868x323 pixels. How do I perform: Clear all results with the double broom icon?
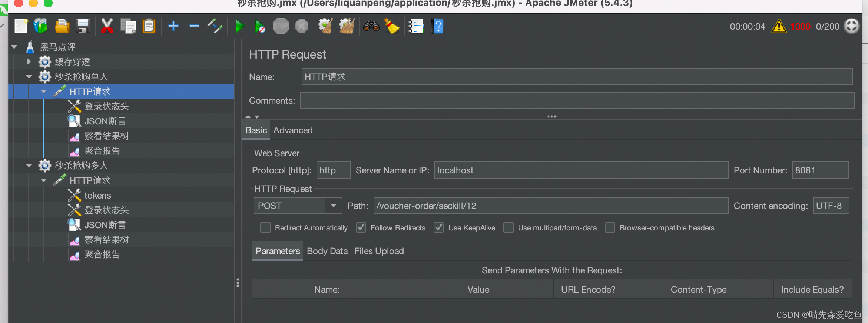[x=347, y=26]
